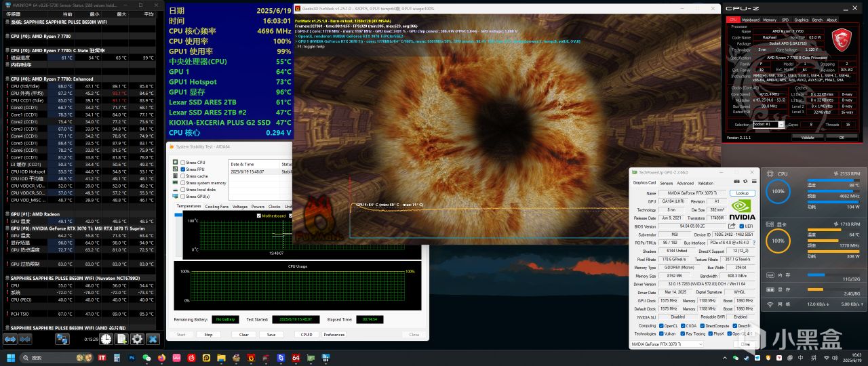Click CPUID button in AIDA64
The height and width of the screenshot is (366, 868).
click(307, 334)
